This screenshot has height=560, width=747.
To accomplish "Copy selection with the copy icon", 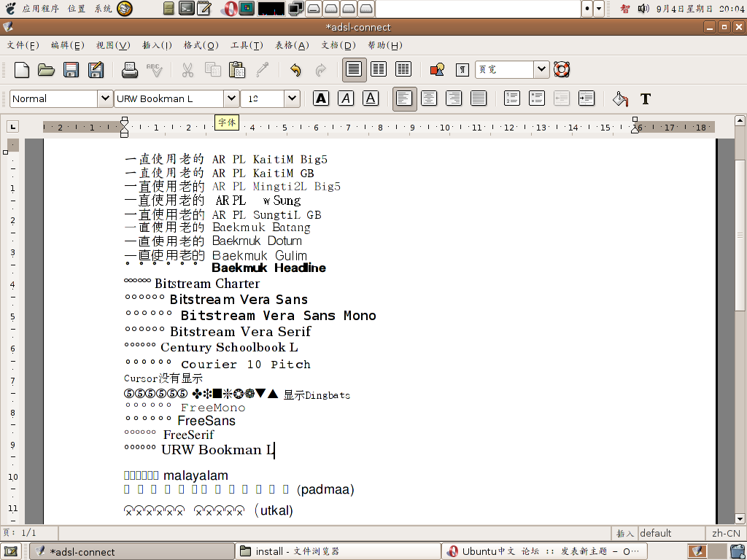I will coord(212,69).
